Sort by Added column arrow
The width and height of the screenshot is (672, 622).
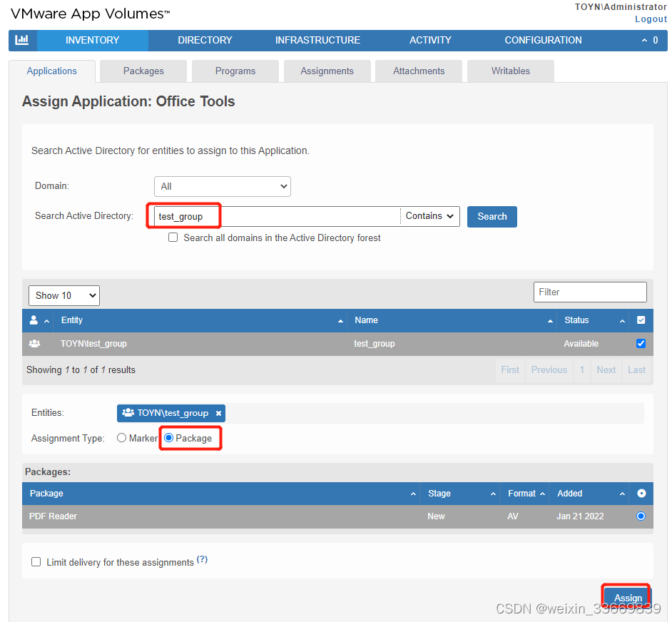point(622,494)
